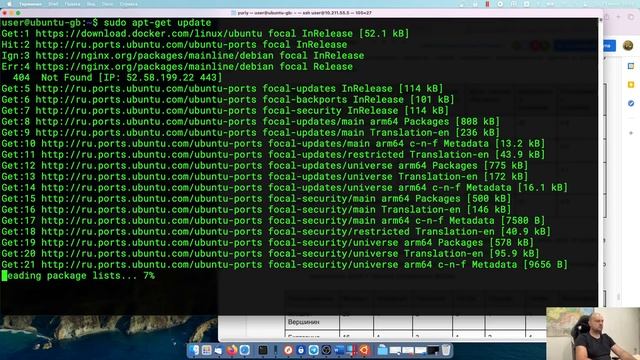
Task: Open the blue Tasks side panel icon
Action: tap(631, 103)
